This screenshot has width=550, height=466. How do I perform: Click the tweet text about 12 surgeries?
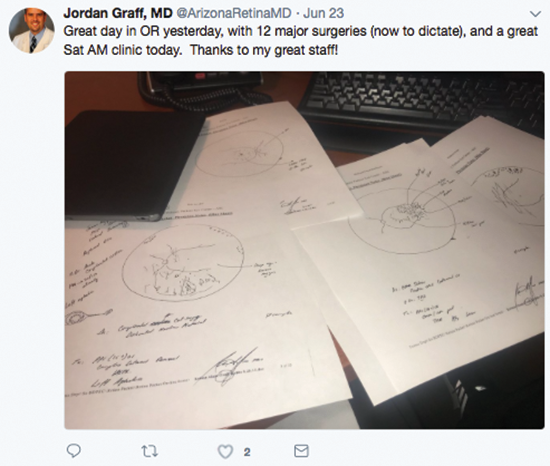pyautogui.click(x=300, y=40)
